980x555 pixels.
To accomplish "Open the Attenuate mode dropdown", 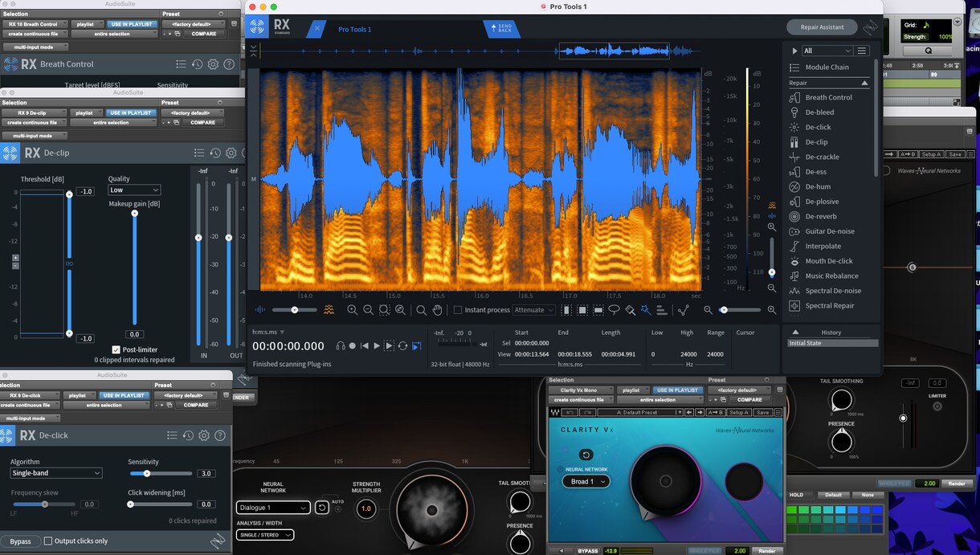I will tap(534, 310).
